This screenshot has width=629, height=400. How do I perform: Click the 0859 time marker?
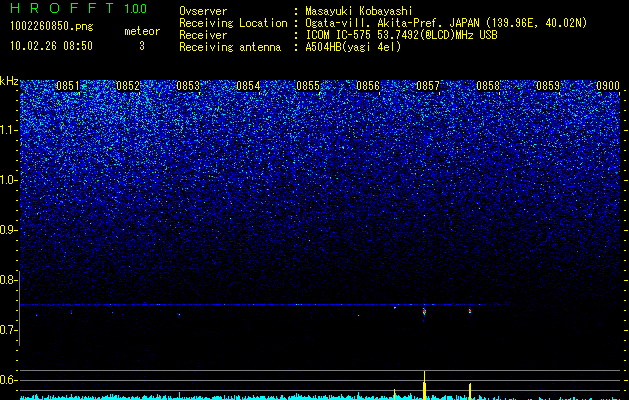548,86
